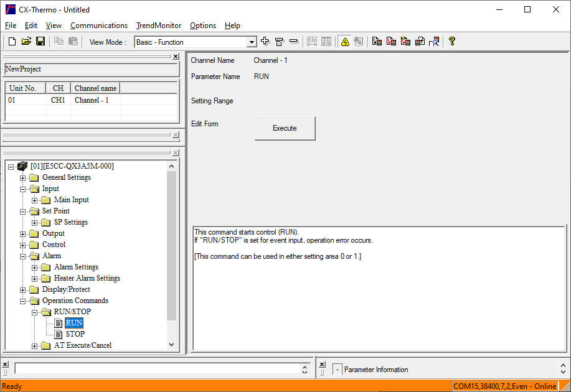Image resolution: width=571 pixels, height=392 pixels.
Task: Expand the Heater Alarm Settings folder
Action: click(x=34, y=279)
